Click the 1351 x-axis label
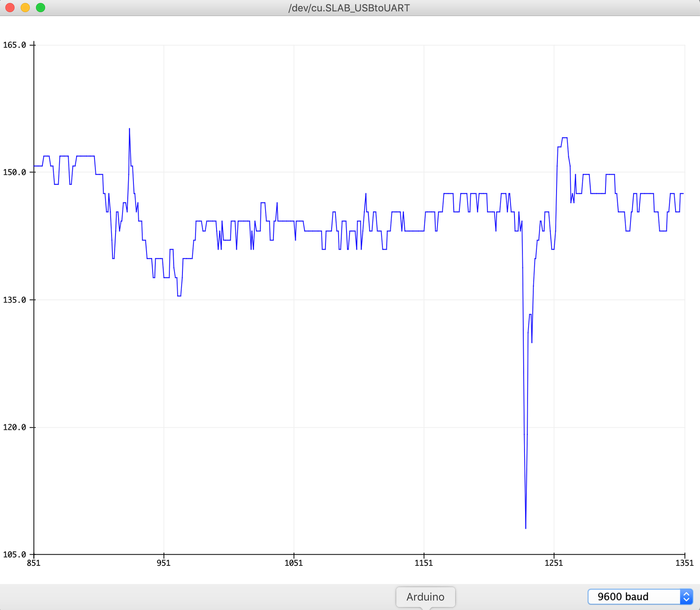The image size is (700, 610). [684, 563]
